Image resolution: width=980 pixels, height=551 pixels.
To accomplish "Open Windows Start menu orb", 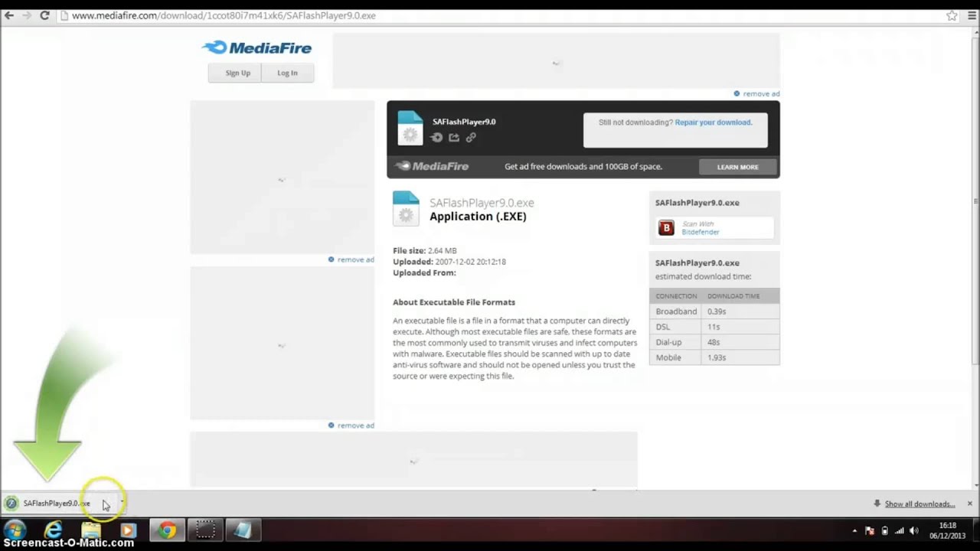I will click(x=15, y=530).
